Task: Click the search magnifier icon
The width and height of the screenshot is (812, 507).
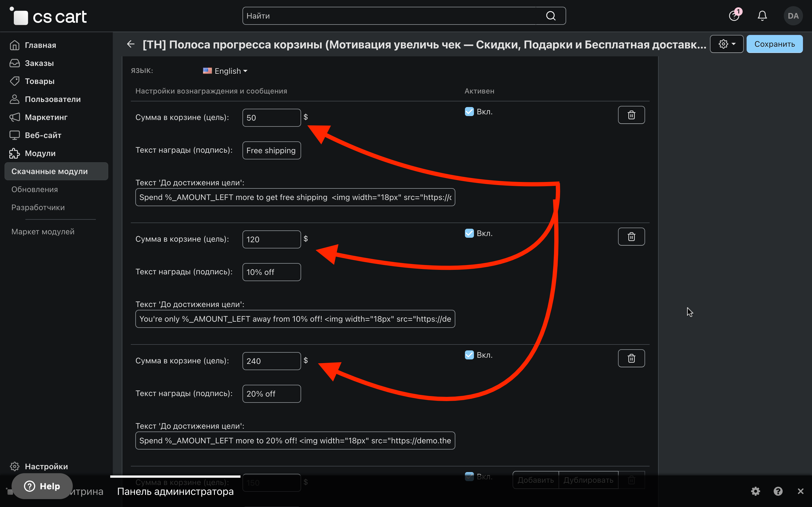Action: point(551,16)
